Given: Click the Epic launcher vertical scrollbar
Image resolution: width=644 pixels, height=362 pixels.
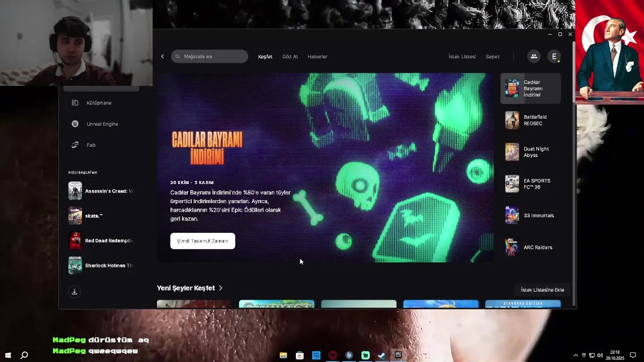Looking at the screenshot, I should 574,72.
